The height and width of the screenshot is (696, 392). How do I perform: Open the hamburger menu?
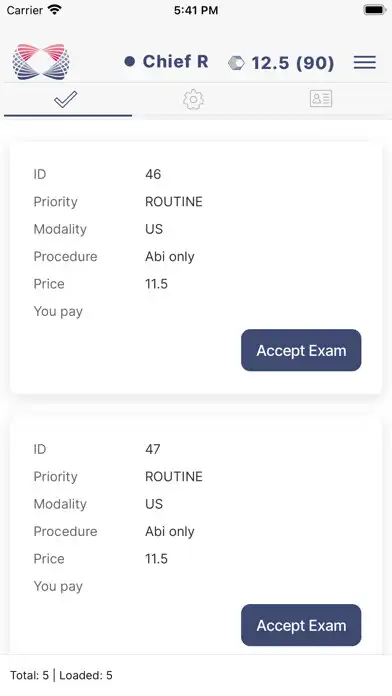pos(364,63)
